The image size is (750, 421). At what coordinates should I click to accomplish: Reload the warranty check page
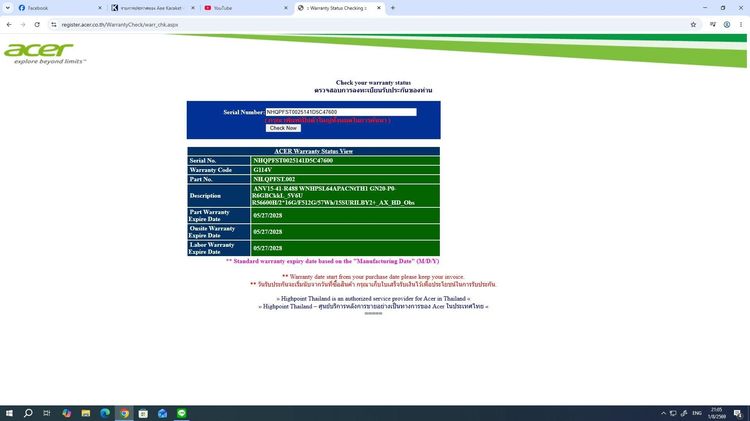37,24
